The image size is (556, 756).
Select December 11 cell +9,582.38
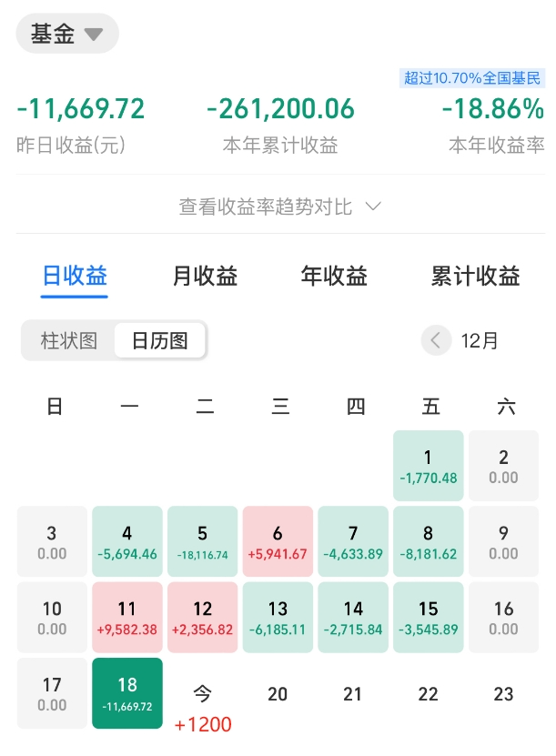click(x=127, y=617)
